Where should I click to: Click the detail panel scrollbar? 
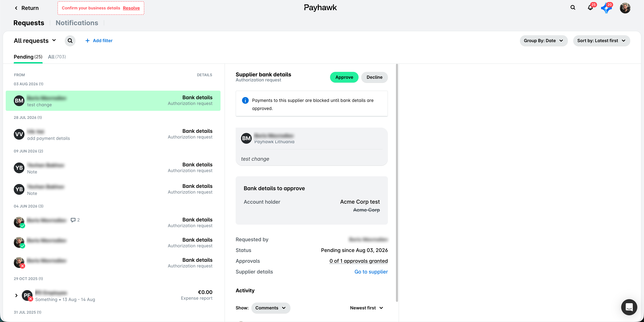pos(397,183)
